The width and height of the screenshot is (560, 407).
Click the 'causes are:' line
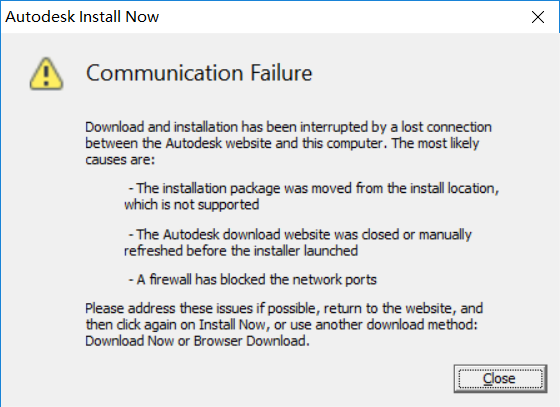[120, 160]
